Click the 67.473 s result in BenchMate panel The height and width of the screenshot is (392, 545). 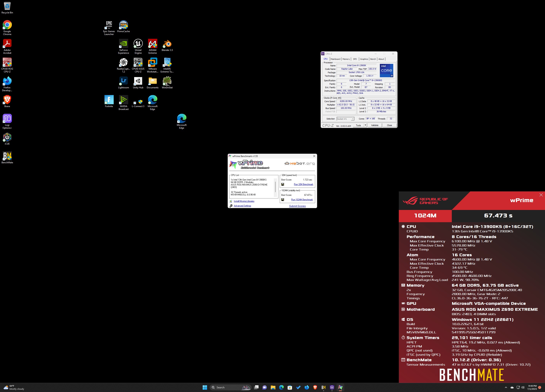pos(498,216)
